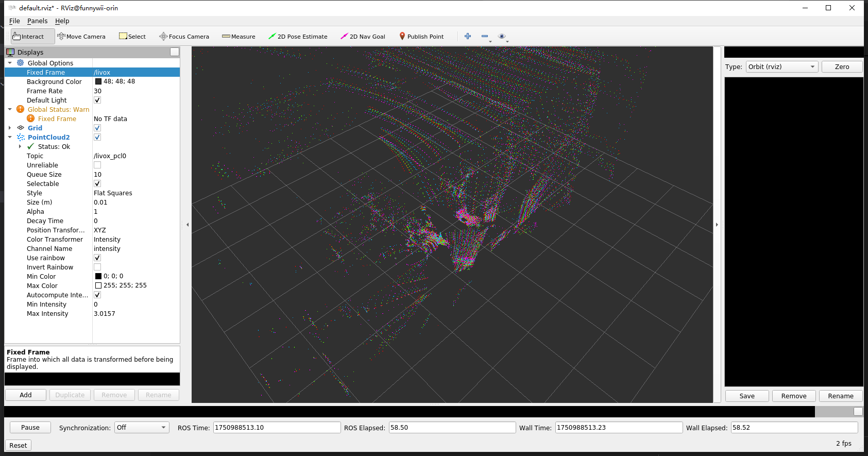
Task: Enable the Unreliable checkbox
Action: [x=97, y=165]
